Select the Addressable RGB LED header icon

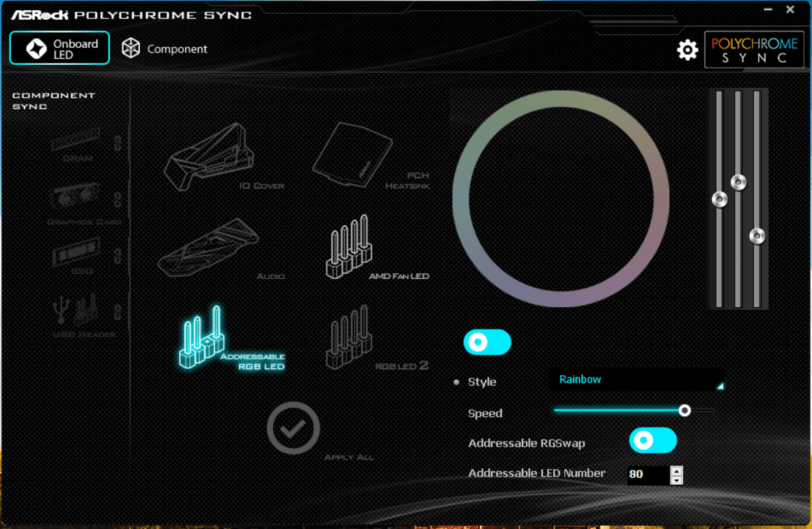coord(202,337)
